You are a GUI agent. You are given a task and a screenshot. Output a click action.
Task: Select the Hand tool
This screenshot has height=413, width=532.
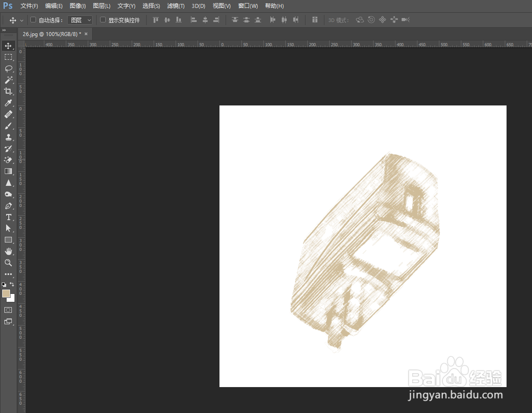(8, 251)
